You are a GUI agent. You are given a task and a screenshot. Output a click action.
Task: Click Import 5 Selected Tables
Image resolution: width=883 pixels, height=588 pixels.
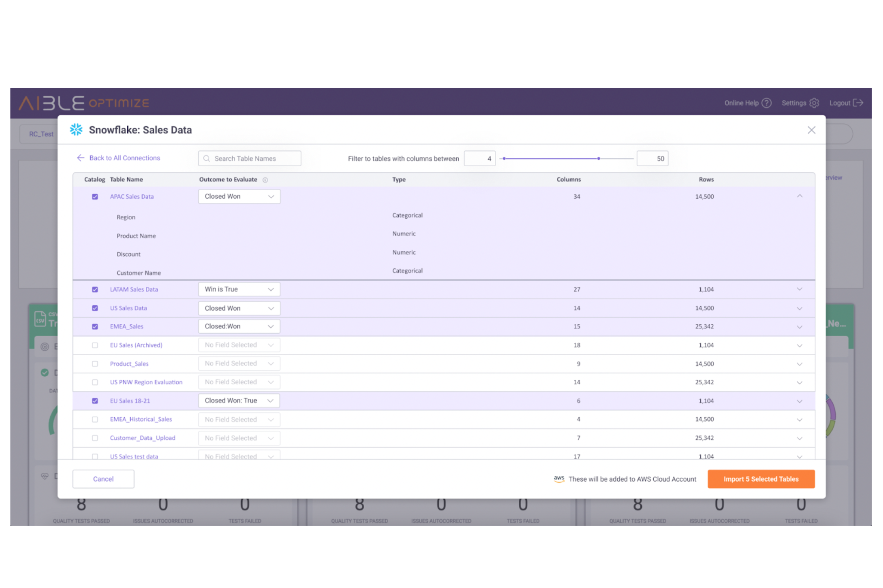point(761,479)
